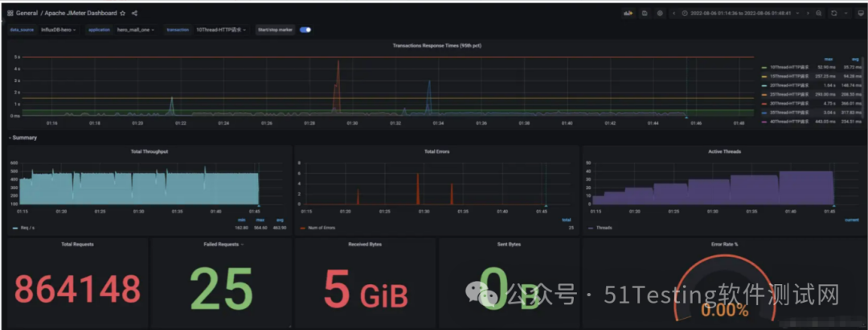Toggle the 30Thread-HTTP legend series
Viewport: 868px width, 330px height.
point(789,103)
